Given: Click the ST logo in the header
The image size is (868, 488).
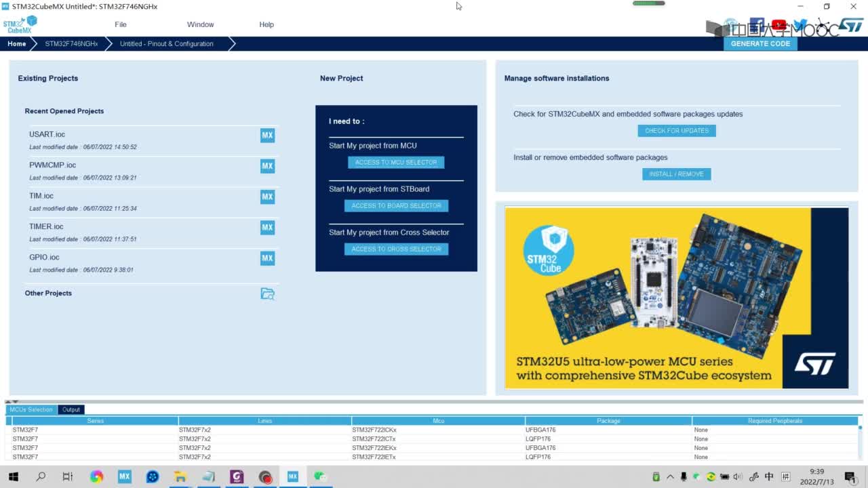Looking at the screenshot, I should click(851, 25).
